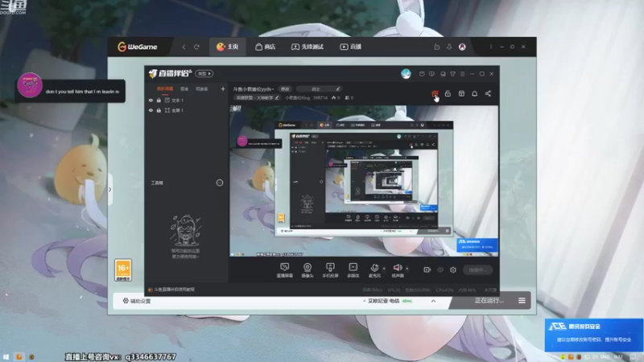
Task: Click the skin shirt icon in streaming title bar
Action: [452, 74]
